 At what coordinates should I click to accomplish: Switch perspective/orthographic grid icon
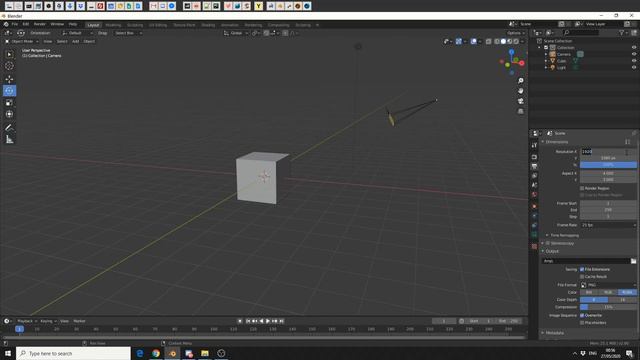point(520,111)
